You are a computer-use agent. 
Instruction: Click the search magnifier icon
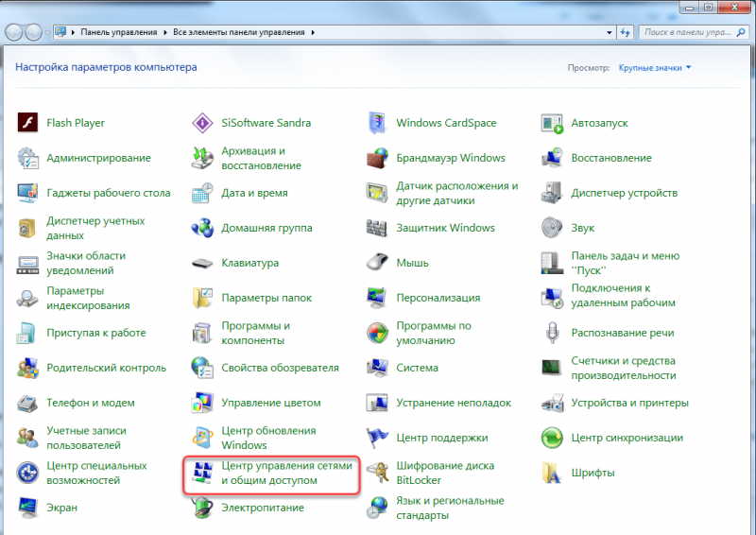point(742,32)
